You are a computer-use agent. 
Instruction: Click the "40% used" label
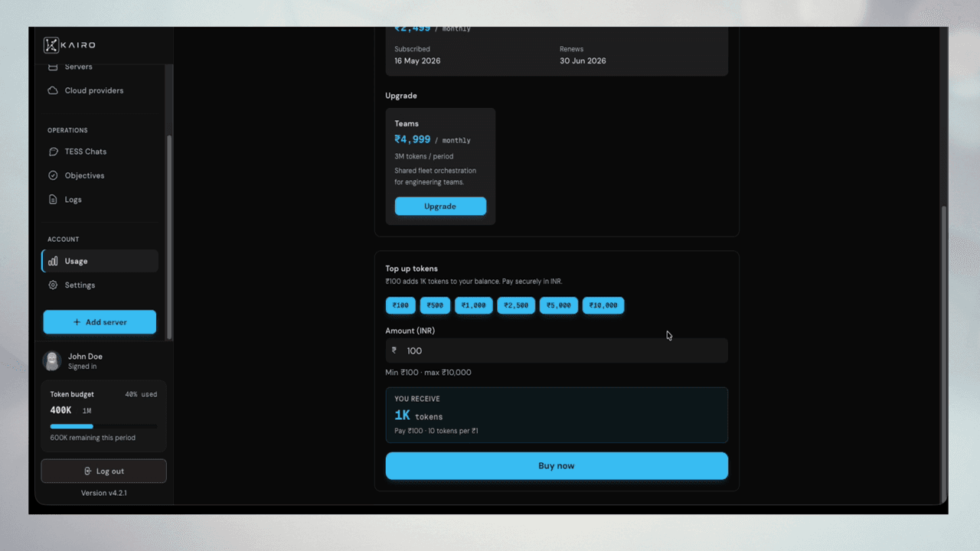141,395
